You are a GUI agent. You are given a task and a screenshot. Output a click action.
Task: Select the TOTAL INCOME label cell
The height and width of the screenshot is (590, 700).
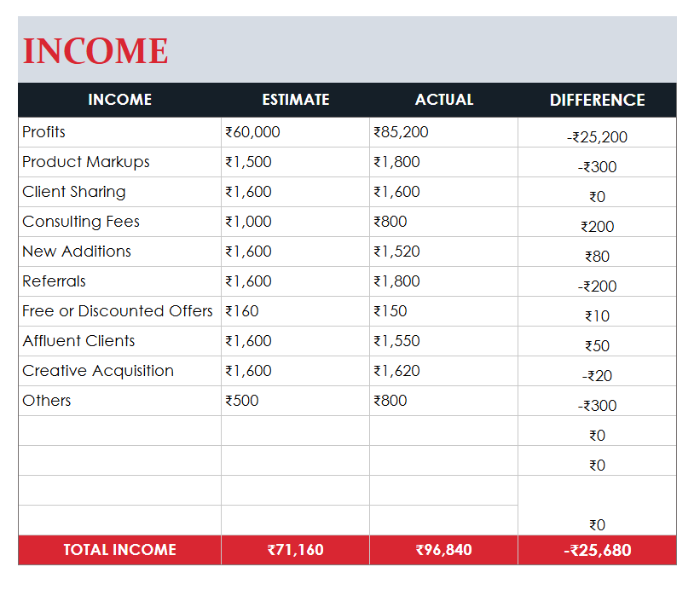tap(119, 550)
